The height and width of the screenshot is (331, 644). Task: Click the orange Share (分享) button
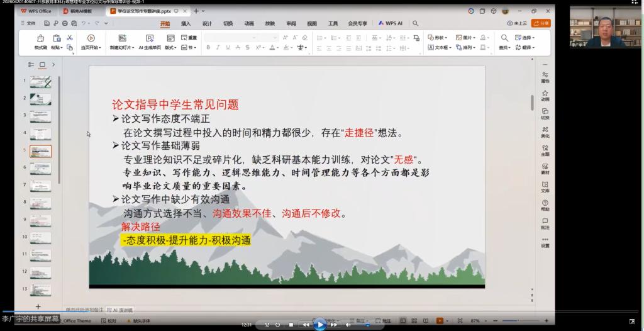pyautogui.click(x=541, y=23)
